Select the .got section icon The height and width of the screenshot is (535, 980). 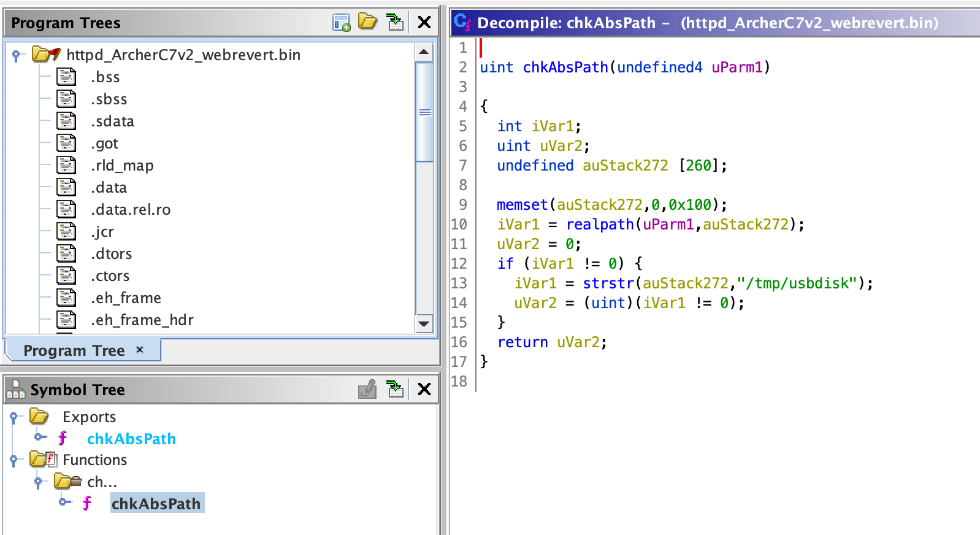point(66,143)
